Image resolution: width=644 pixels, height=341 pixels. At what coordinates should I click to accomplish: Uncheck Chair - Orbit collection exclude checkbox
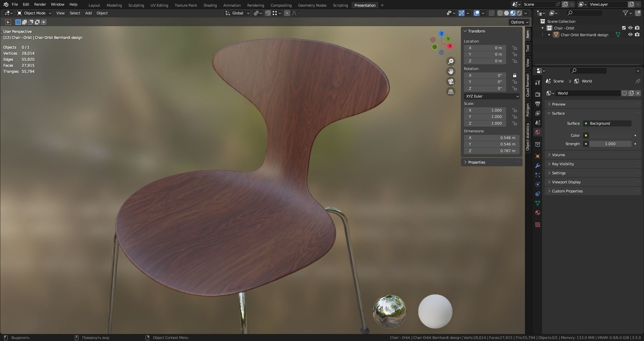pyautogui.click(x=624, y=28)
